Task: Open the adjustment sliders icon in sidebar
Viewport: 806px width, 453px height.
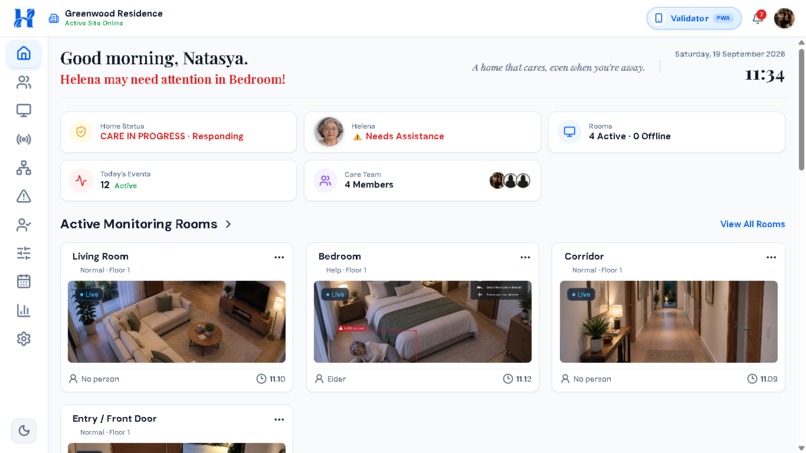Action: [24, 253]
